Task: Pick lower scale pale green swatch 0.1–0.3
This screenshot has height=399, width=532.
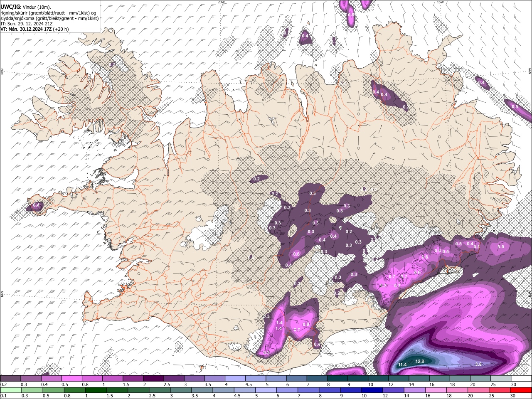Action: [x=10, y=390]
